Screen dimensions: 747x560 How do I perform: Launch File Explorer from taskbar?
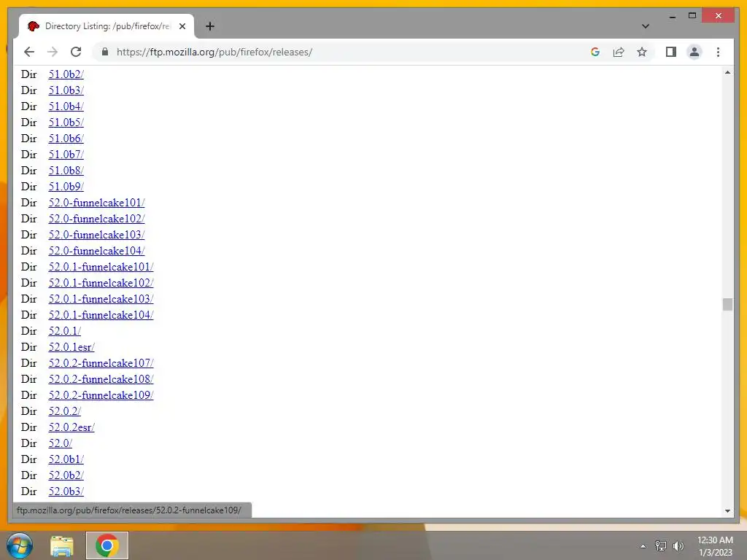[62, 545]
